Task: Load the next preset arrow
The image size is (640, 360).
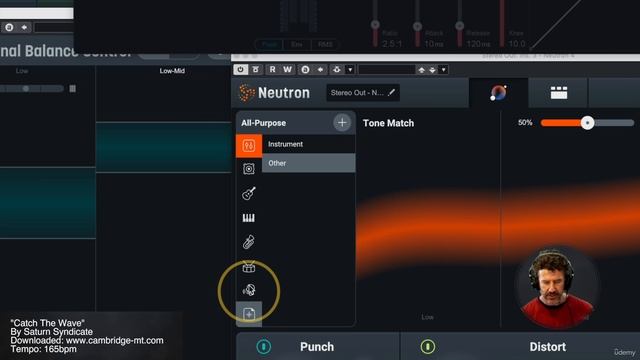Action: pyautogui.click(x=433, y=70)
